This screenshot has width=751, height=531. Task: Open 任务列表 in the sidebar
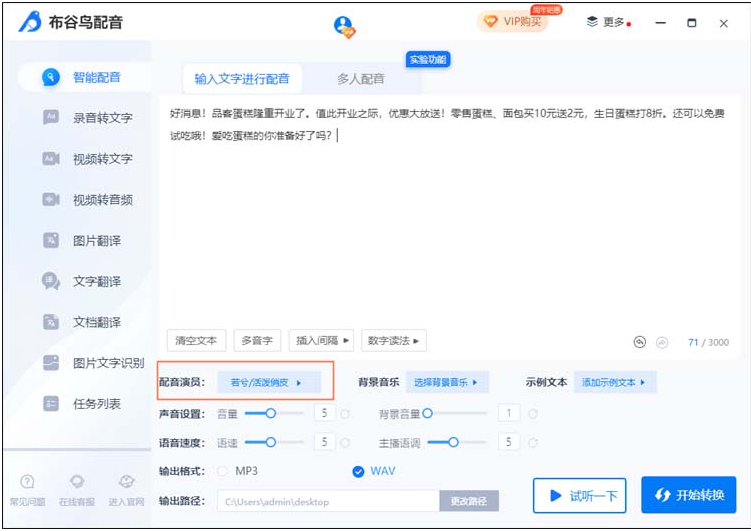click(96, 404)
